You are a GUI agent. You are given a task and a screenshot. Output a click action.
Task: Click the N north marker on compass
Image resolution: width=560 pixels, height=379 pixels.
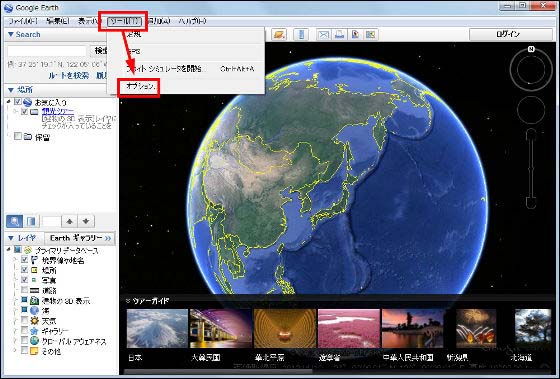[x=531, y=49]
